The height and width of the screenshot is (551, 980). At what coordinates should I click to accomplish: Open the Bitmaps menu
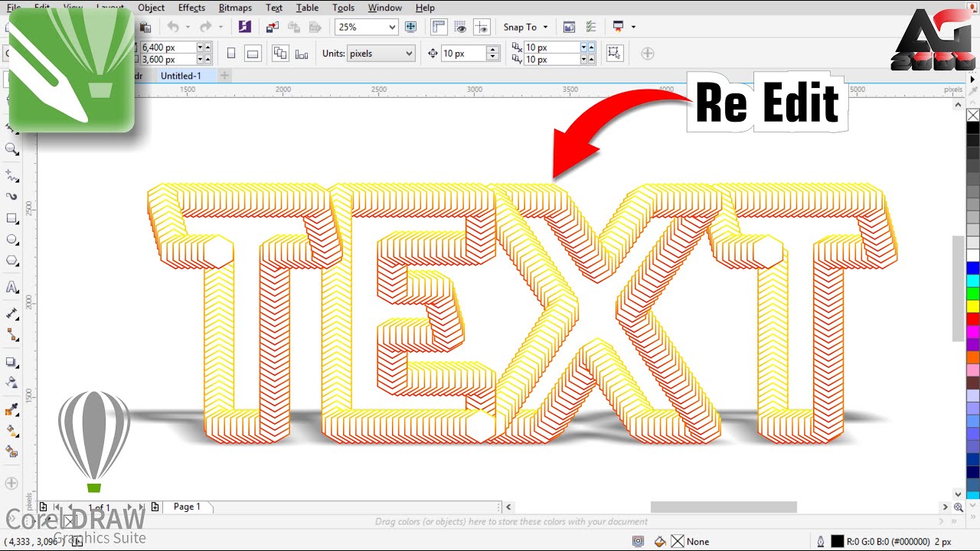pos(235,8)
